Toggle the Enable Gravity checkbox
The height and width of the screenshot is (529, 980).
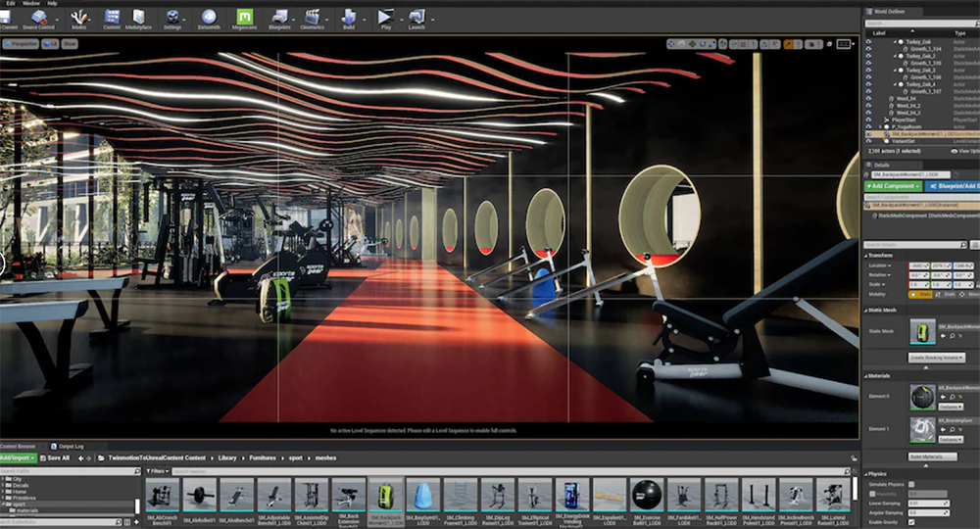[x=911, y=522]
